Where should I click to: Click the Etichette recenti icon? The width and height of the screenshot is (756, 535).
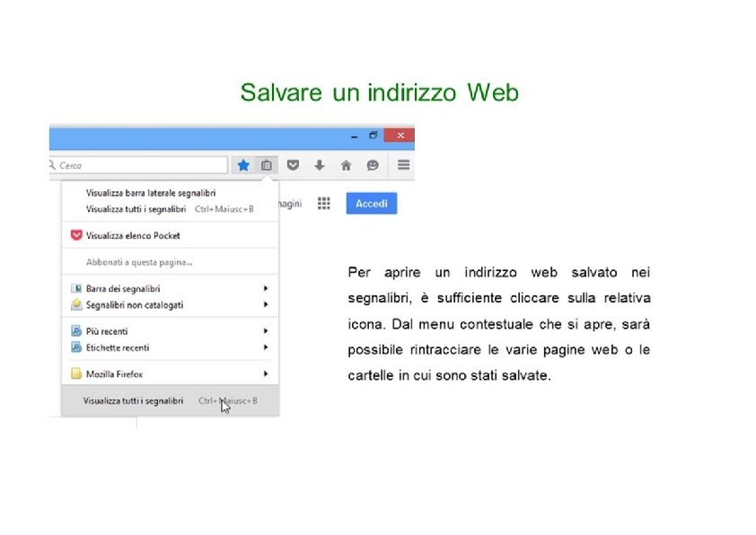[76, 347]
